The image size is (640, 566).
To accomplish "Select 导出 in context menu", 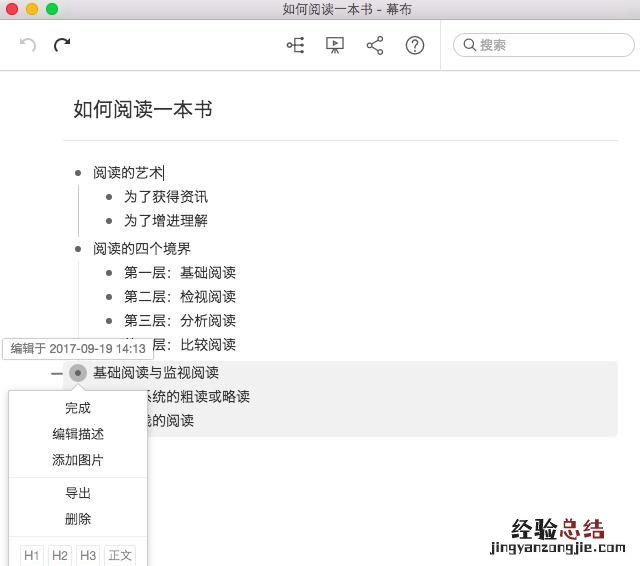I will pos(78,493).
